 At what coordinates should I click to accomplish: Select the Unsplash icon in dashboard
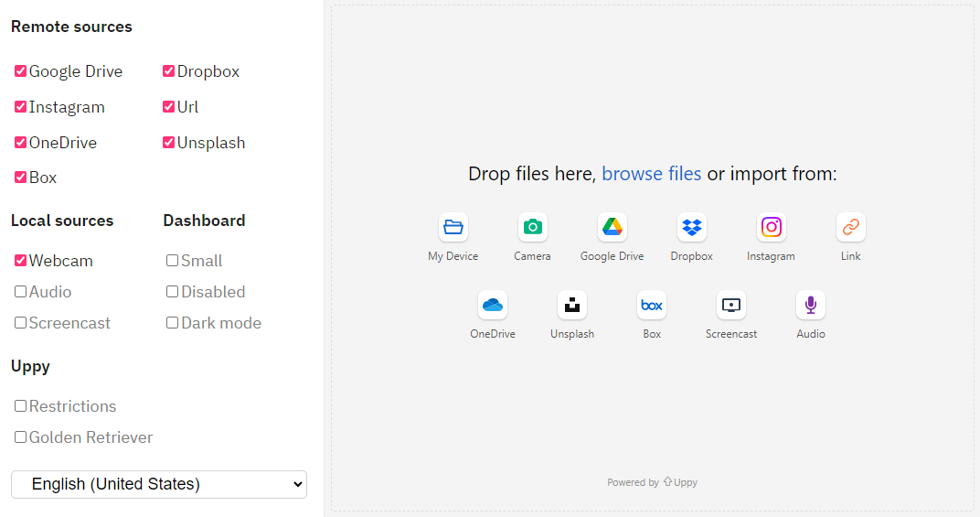(572, 305)
